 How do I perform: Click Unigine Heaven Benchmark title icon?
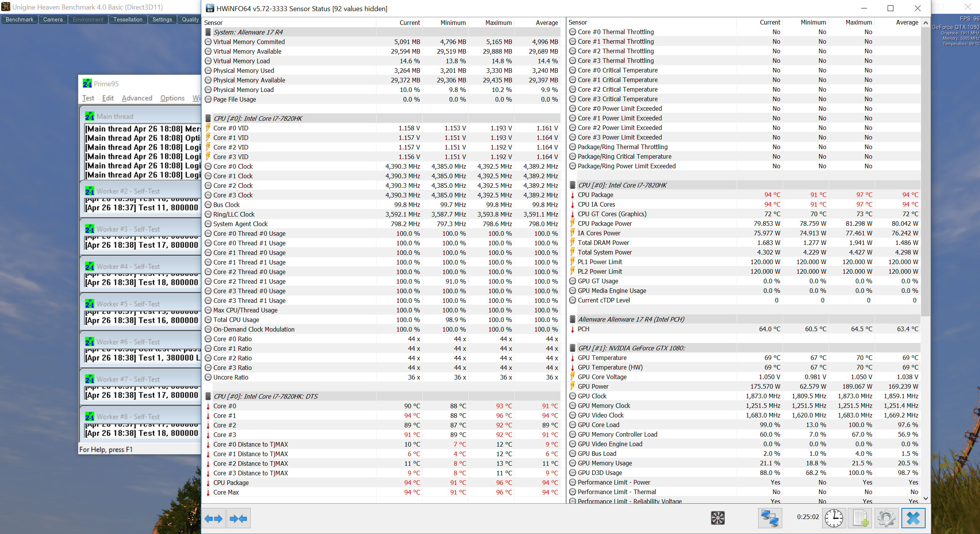(x=6, y=7)
